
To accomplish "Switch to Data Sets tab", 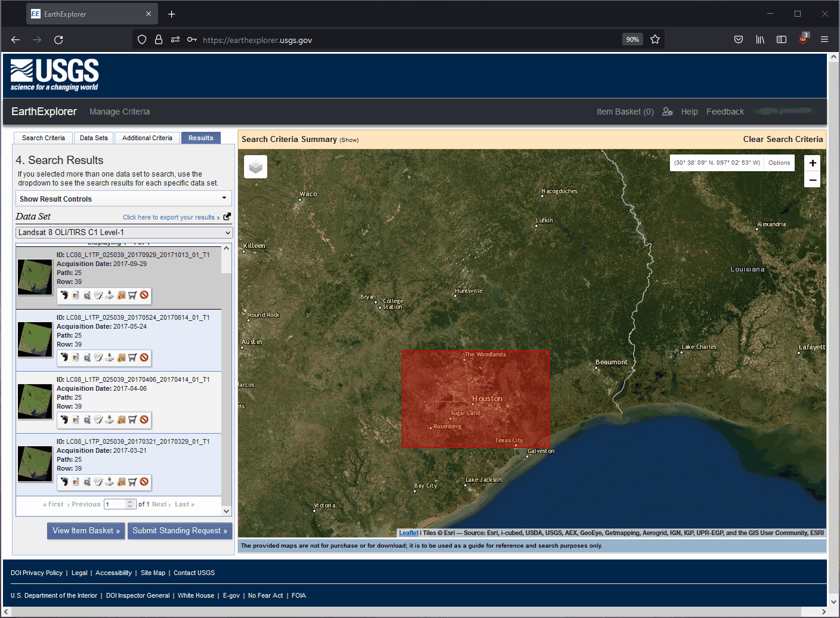I will (94, 138).
